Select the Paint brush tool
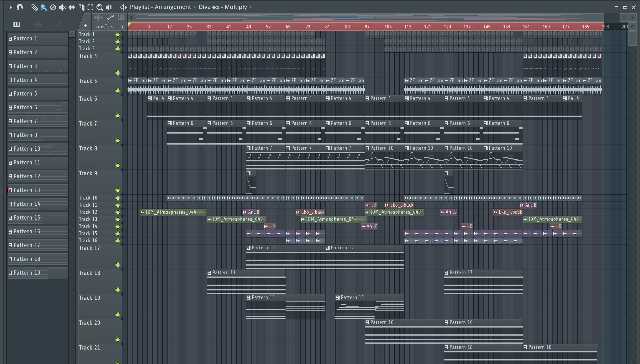The width and height of the screenshot is (640, 364). click(44, 7)
